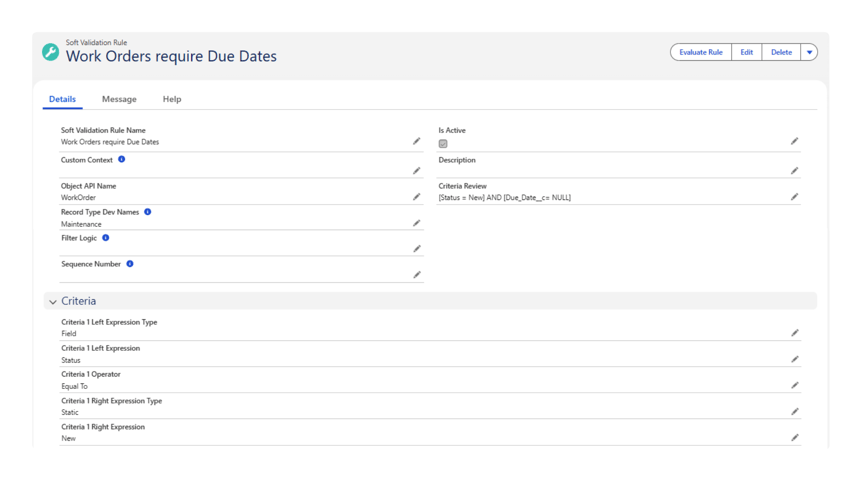Screen dimensions: 861x481
Task: Open the Help tab
Action: [x=172, y=99]
